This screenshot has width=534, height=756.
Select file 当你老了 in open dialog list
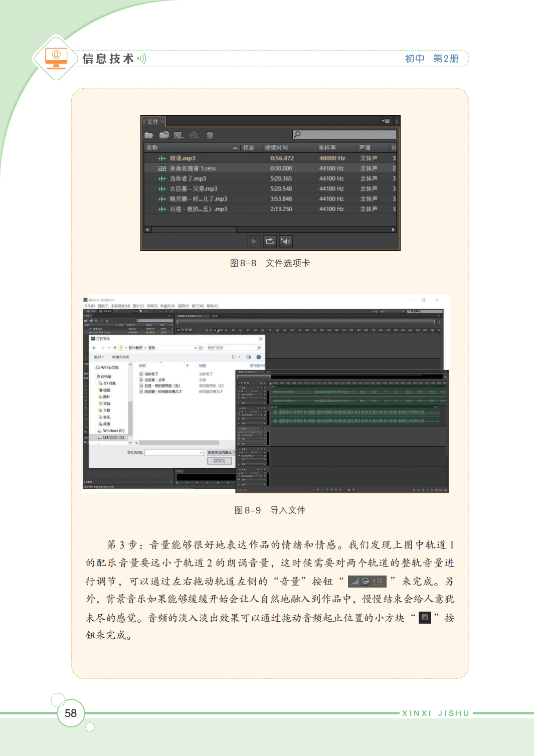pos(149,374)
